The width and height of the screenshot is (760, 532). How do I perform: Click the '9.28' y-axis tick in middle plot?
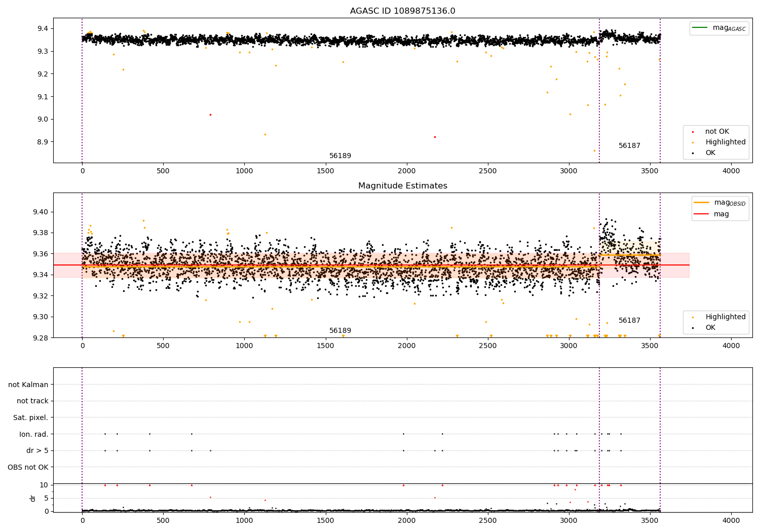(41, 338)
